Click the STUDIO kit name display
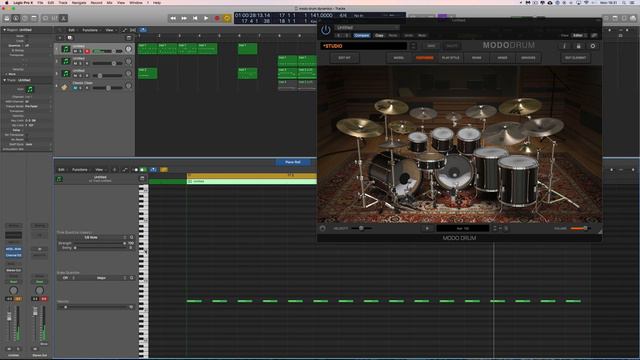Viewport: 640px width, 360px height. [364, 46]
